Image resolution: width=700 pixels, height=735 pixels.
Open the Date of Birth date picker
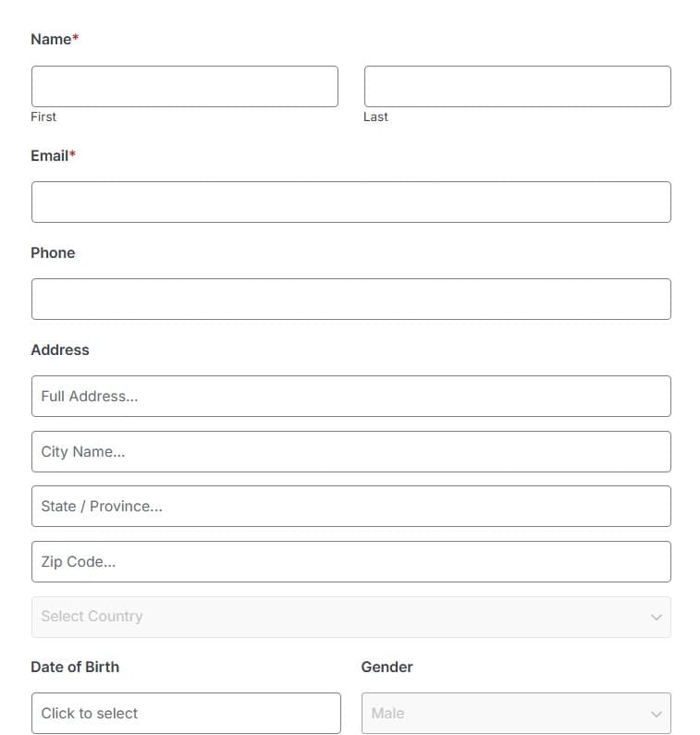186,713
